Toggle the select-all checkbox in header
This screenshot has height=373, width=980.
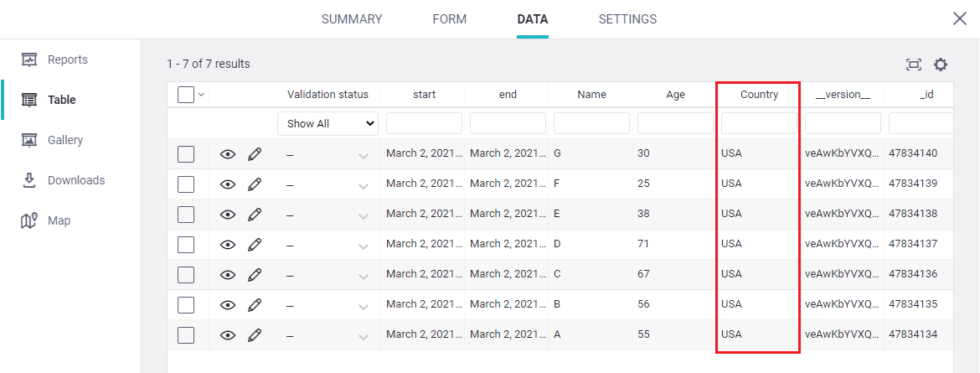(x=186, y=95)
